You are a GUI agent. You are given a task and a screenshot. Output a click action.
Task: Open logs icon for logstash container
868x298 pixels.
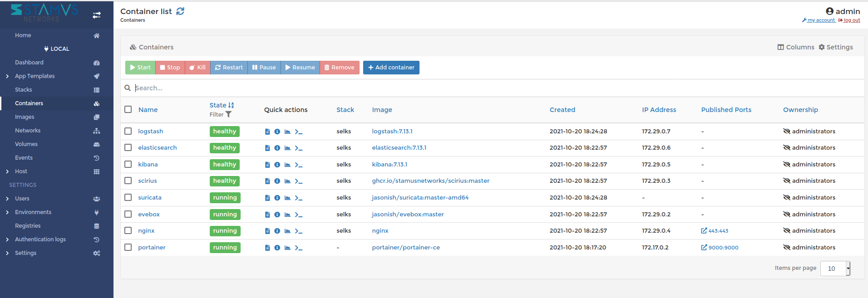pos(267,132)
